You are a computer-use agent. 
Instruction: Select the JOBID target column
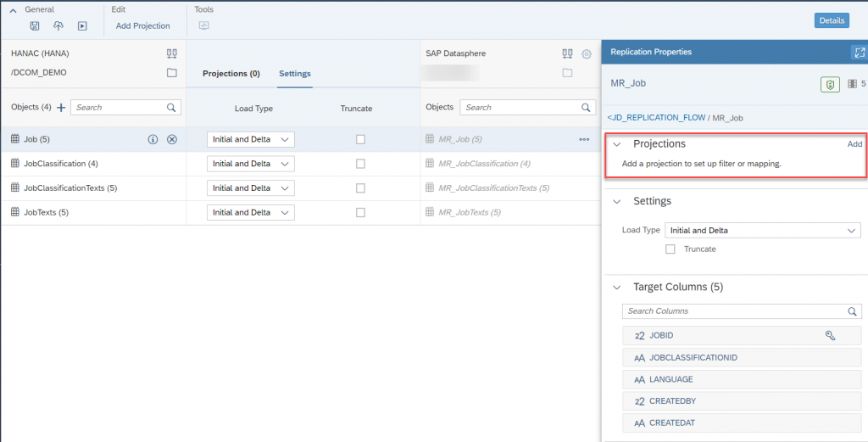point(742,336)
